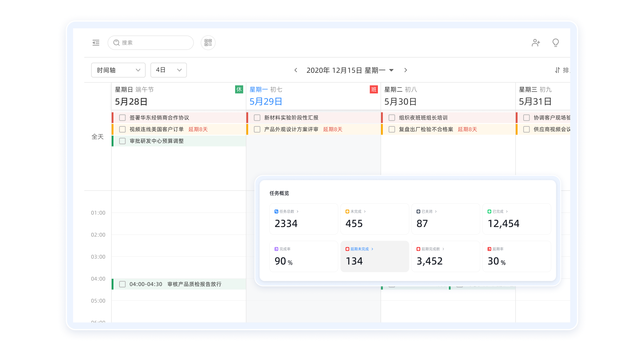Viewport: 644px width, 350px height.
Task: Open the lightbulb tips icon
Action: (556, 43)
